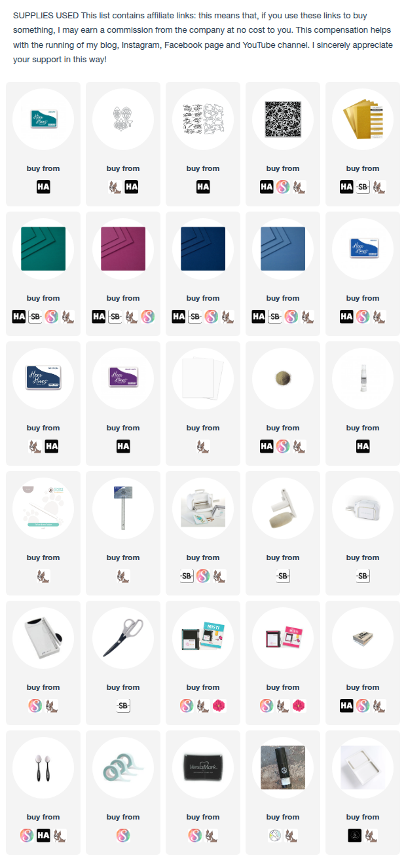Viewport: 406px width, 868px height.
Task: Click the HA store icon under the teal ink pad
Action: pos(43,187)
